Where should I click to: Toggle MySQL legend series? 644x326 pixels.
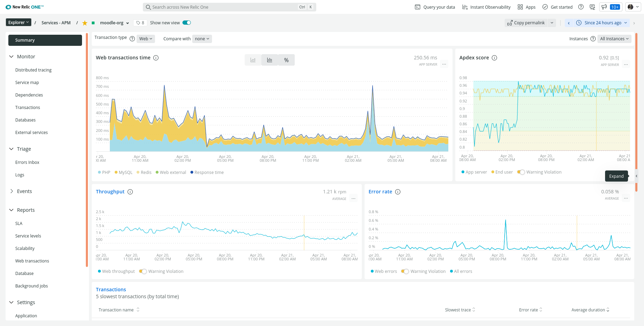pyautogui.click(x=123, y=173)
